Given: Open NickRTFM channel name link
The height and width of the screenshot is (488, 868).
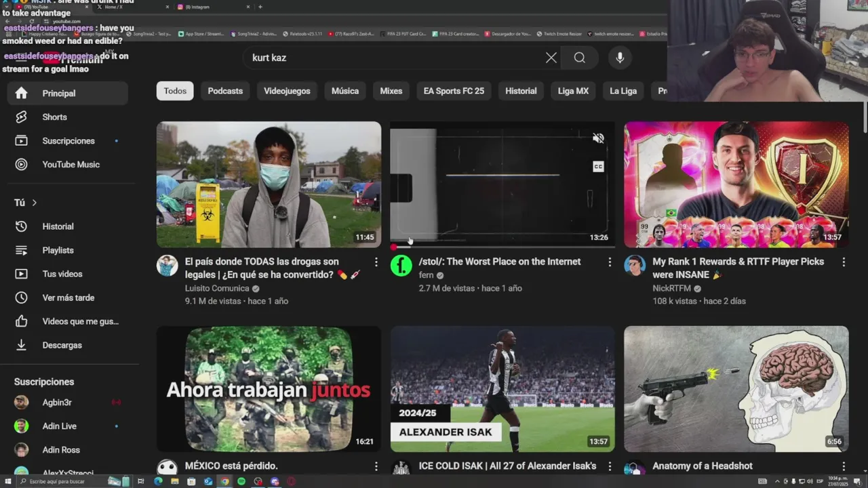Looking at the screenshot, I should tap(671, 288).
